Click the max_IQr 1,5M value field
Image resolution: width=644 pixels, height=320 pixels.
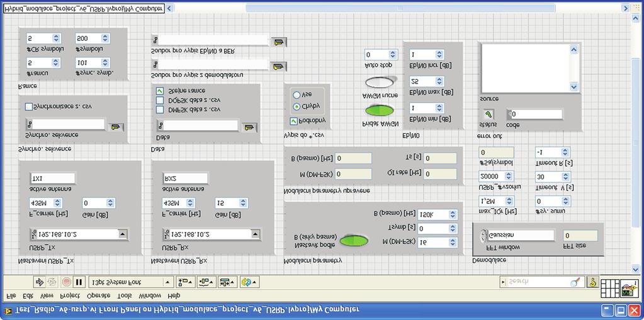492,201
